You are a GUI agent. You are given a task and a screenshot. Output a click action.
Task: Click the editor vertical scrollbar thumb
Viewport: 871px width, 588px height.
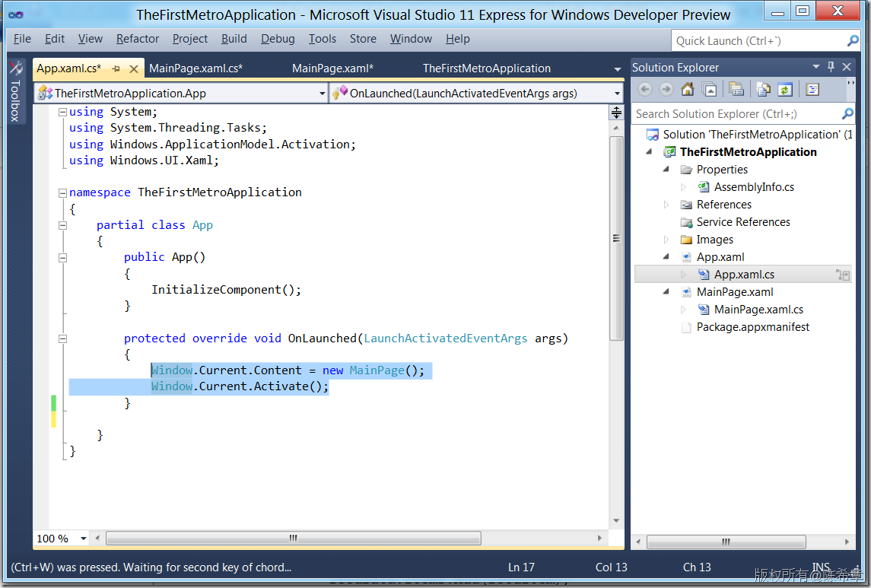click(x=616, y=238)
